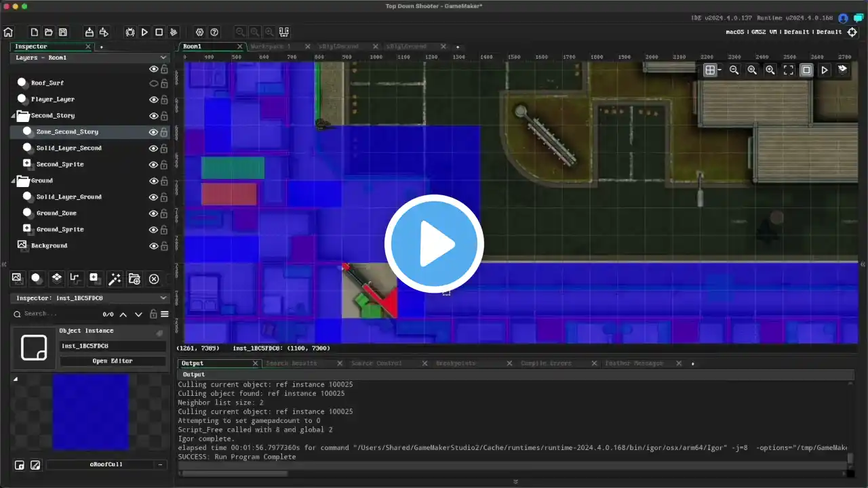This screenshot has height=488, width=868.
Task: Click the Debug bug icon in the toolbar
Action: tap(130, 32)
